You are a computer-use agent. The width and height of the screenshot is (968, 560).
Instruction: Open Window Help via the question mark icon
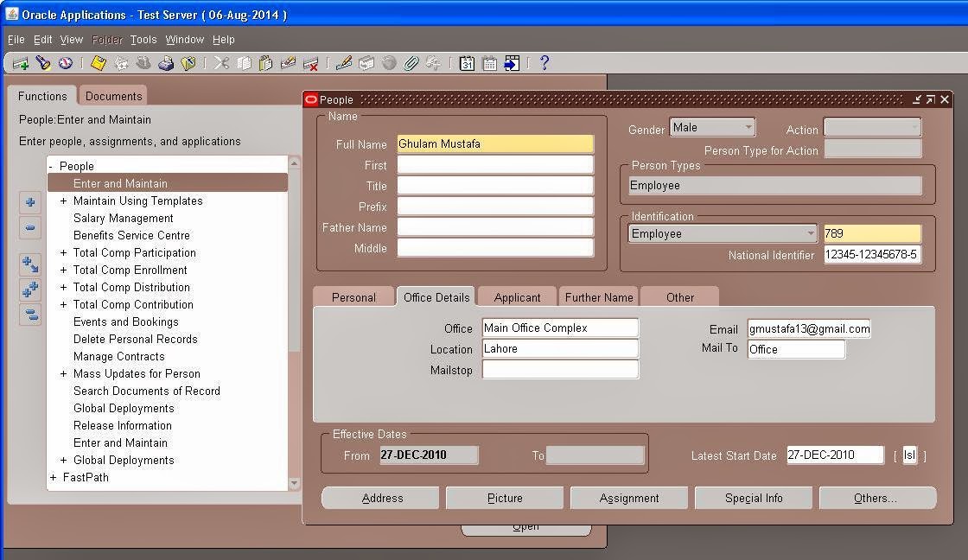[544, 62]
